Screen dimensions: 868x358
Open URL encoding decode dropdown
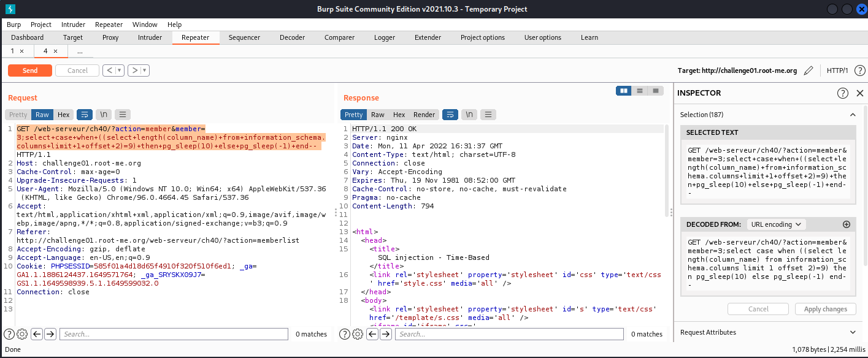776,224
